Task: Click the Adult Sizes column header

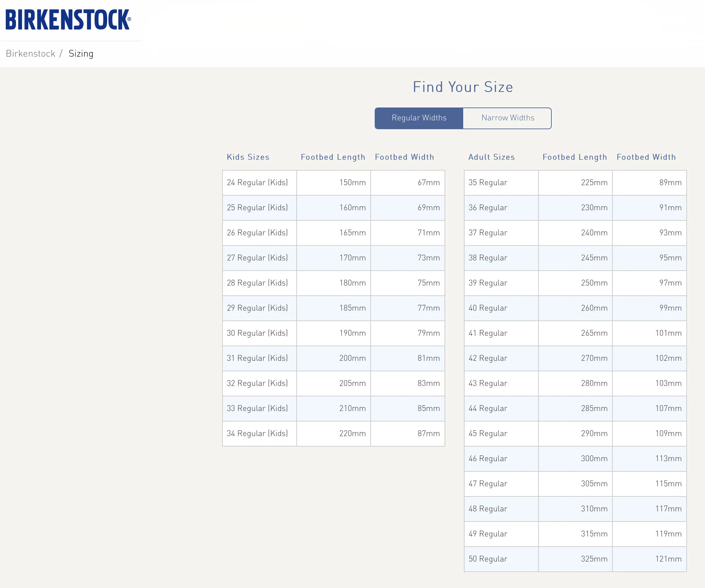Action: [491, 157]
